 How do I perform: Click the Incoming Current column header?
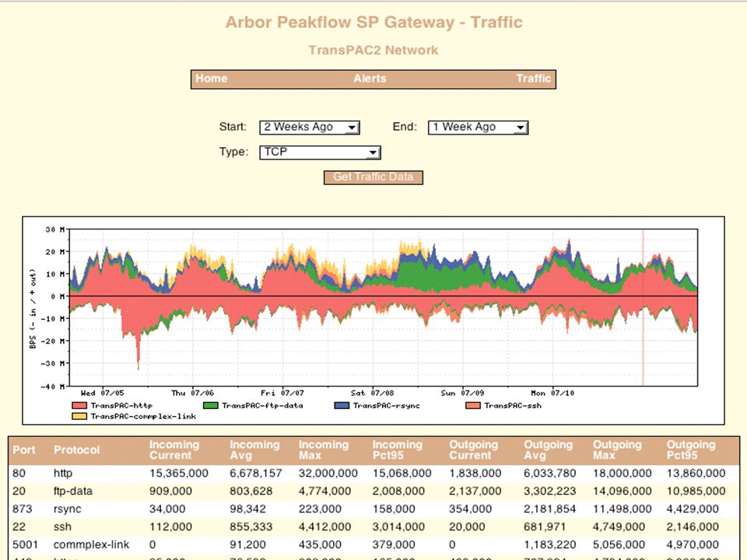[174, 450]
